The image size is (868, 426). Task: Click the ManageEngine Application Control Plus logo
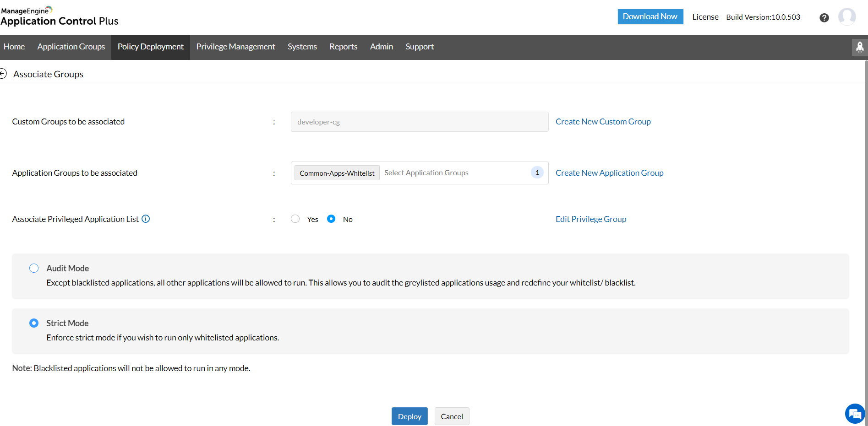tap(60, 16)
